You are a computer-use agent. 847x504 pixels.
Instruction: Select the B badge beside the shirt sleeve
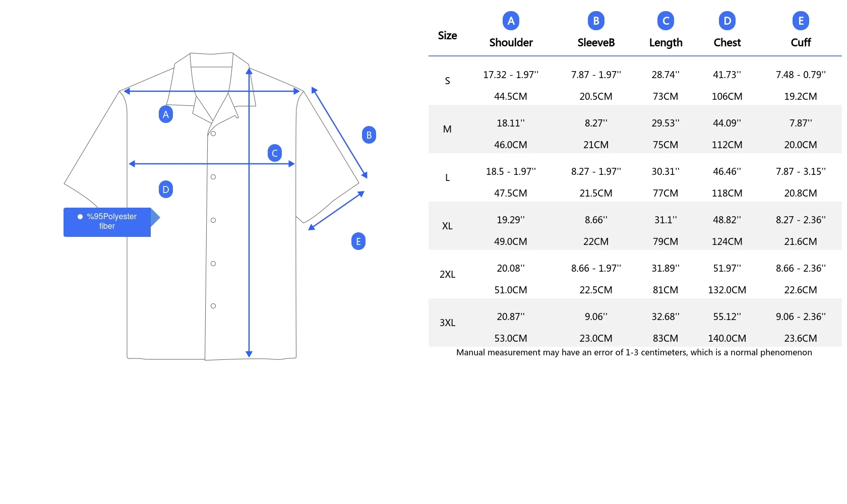point(369,135)
